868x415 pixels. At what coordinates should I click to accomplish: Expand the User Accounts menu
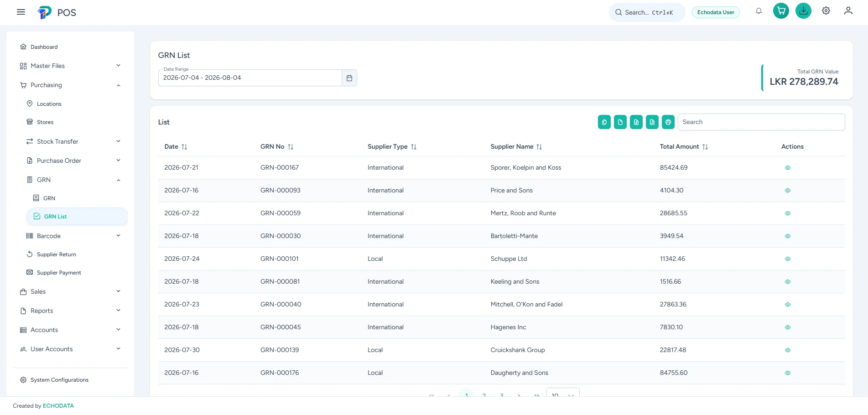click(70, 349)
